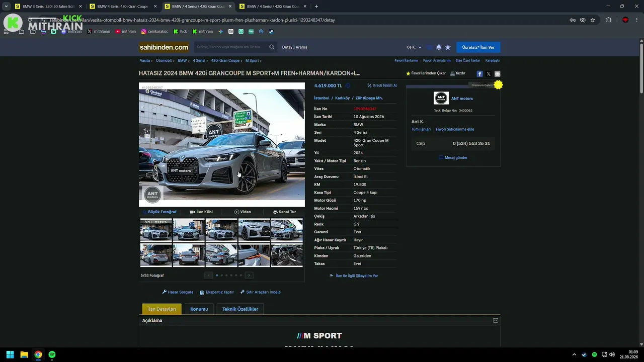Open the İlan Klibi media option
644x362 pixels.
(201, 212)
